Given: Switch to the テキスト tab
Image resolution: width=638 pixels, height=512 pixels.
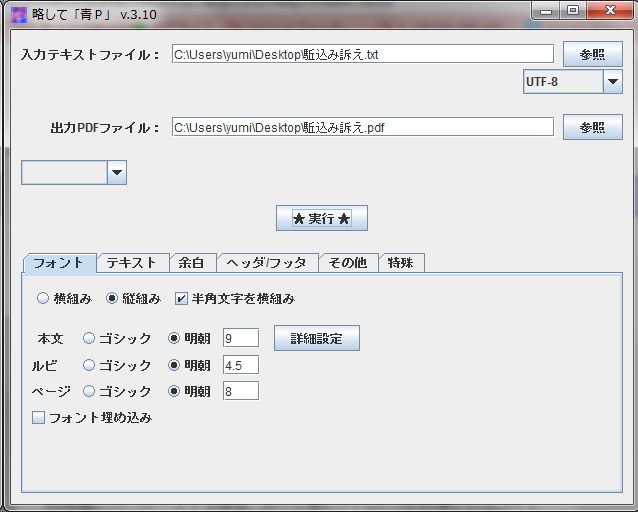Looking at the screenshot, I should click(133, 263).
